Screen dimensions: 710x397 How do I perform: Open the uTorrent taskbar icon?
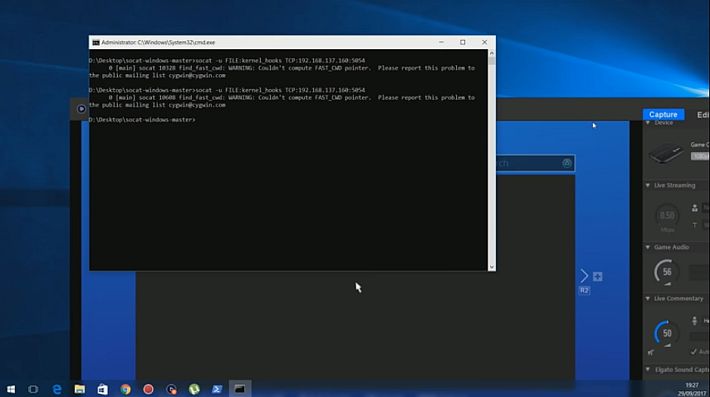pyautogui.click(x=194, y=389)
